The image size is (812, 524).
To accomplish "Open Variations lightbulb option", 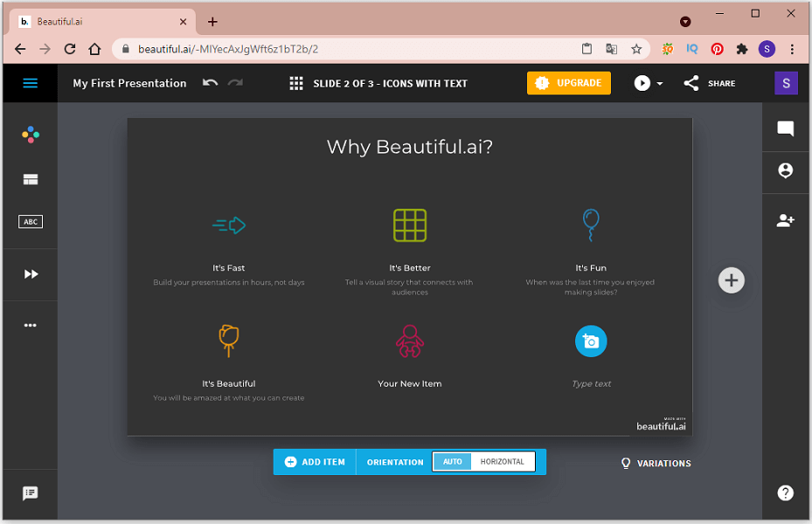I will point(656,463).
